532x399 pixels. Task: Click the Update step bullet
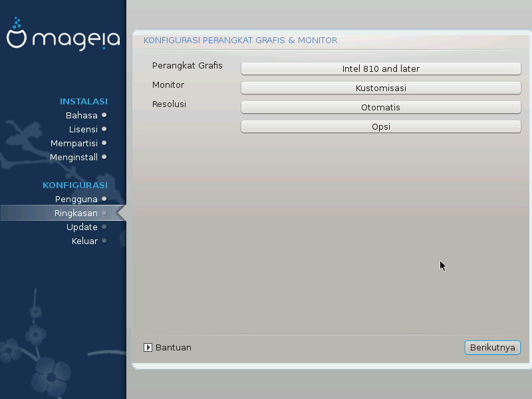pos(104,227)
